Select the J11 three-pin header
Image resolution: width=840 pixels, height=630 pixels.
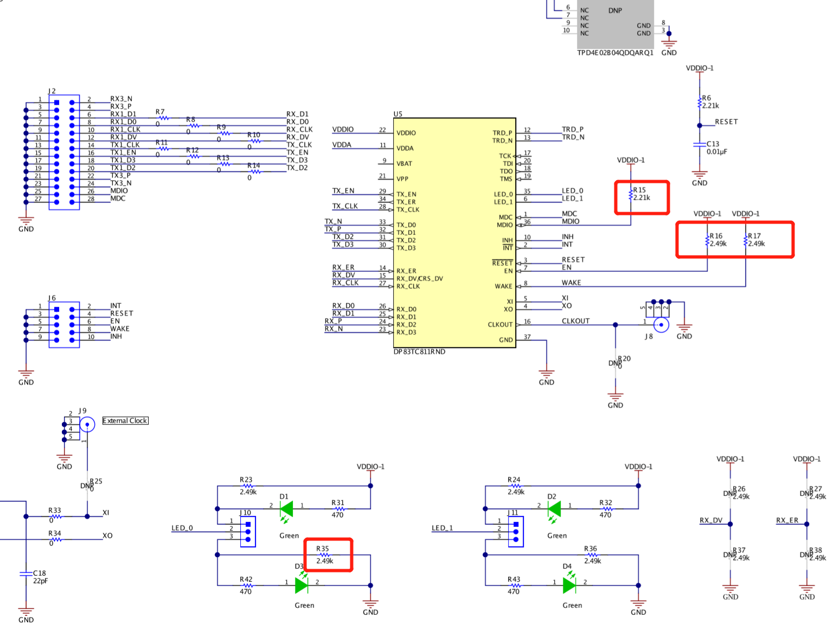point(516,532)
